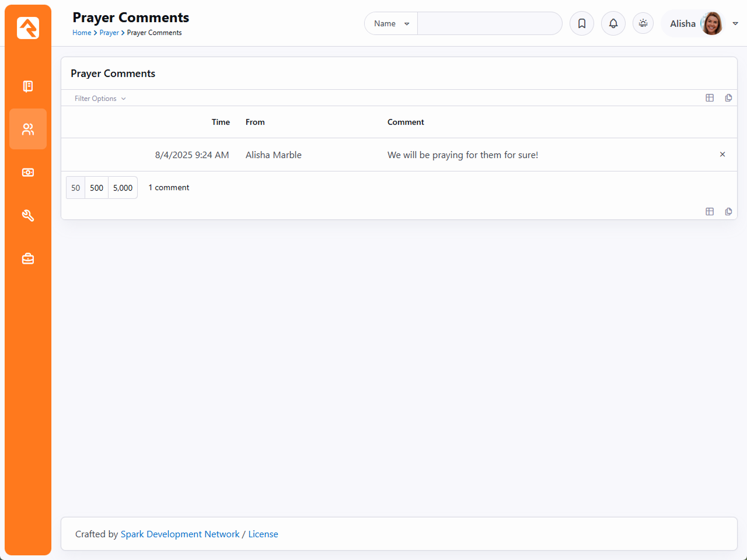Click the top grid columns icon
Image resolution: width=747 pixels, height=560 pixels.
point(710,98)
